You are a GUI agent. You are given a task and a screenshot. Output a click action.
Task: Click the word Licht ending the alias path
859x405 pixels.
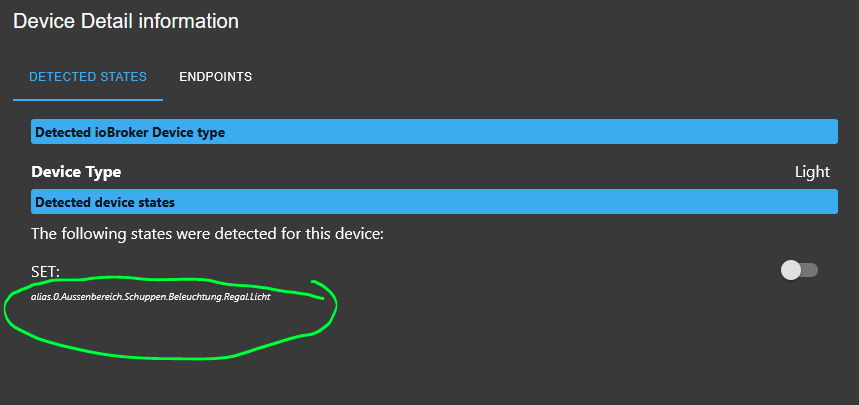pyautogui.click(x=260, y=297)
